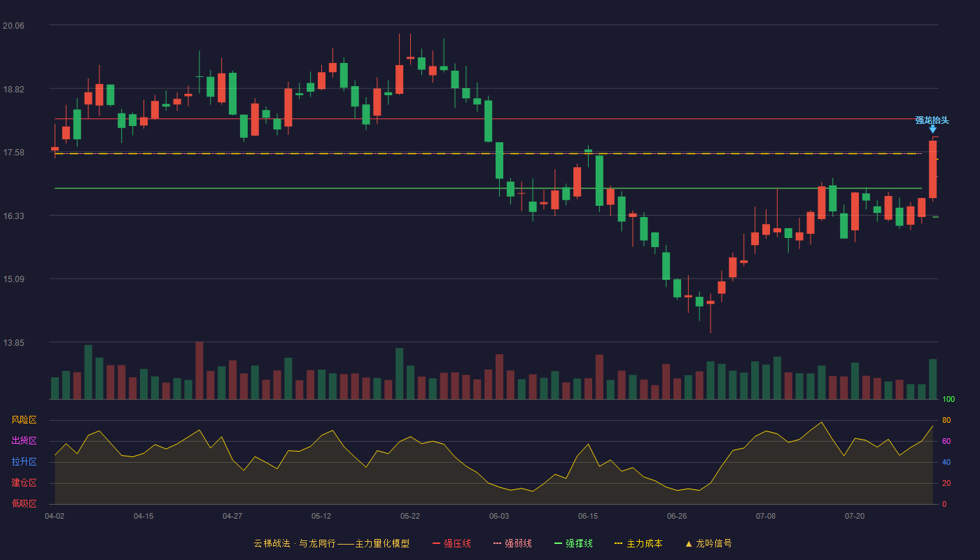Click the 拉升区 zone label
The width and height of the screenshot is (980, 560).
coord(24,462)
